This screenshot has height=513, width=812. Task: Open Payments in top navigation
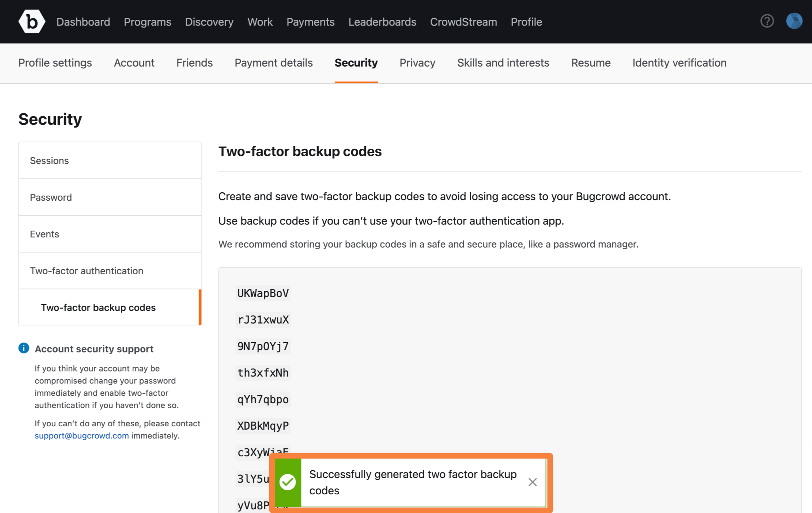click(x=310, y=22)
